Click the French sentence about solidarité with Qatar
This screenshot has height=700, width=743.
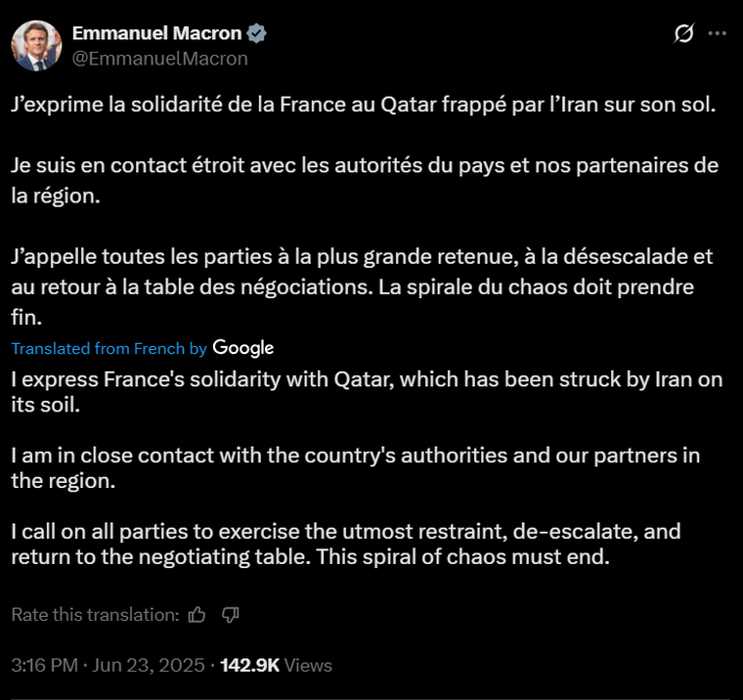pyautogui.click(x=364, y=105)
